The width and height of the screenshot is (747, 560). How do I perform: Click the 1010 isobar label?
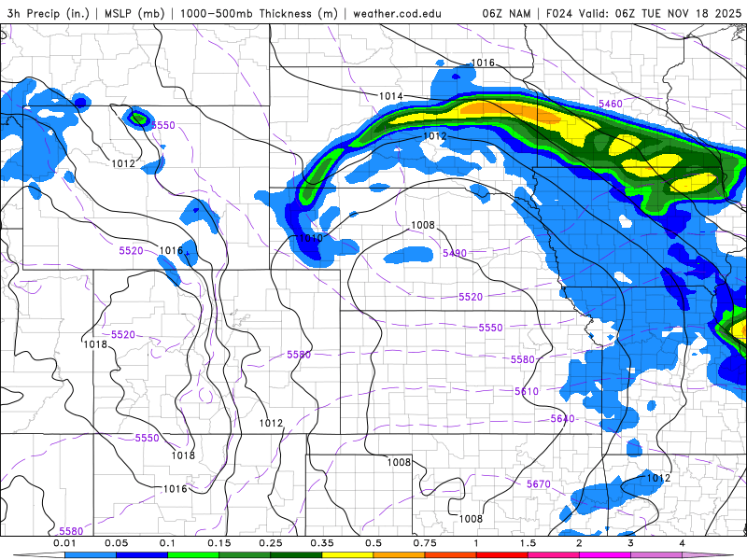311,238
